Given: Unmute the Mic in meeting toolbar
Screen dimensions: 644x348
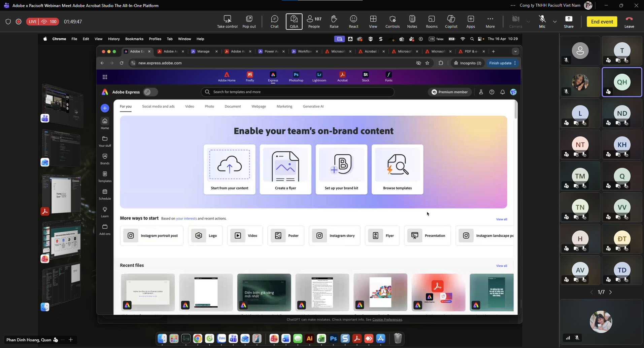Looking at the screenshot, I should [542, 22].
